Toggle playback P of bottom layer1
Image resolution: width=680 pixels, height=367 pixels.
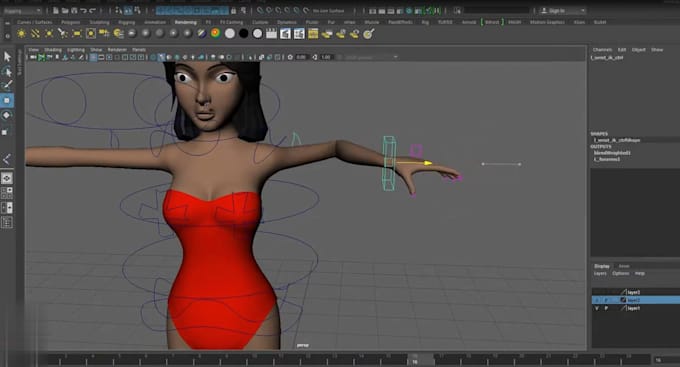(x=606, y=308)
